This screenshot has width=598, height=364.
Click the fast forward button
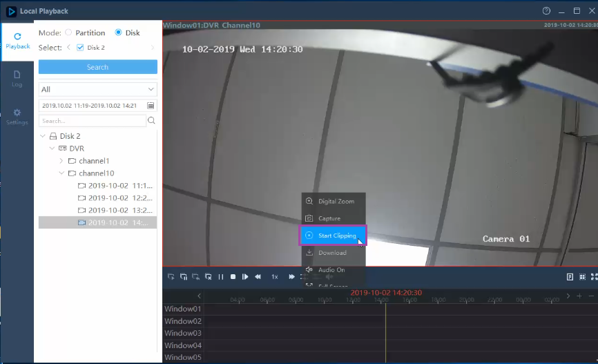(292, 276)
